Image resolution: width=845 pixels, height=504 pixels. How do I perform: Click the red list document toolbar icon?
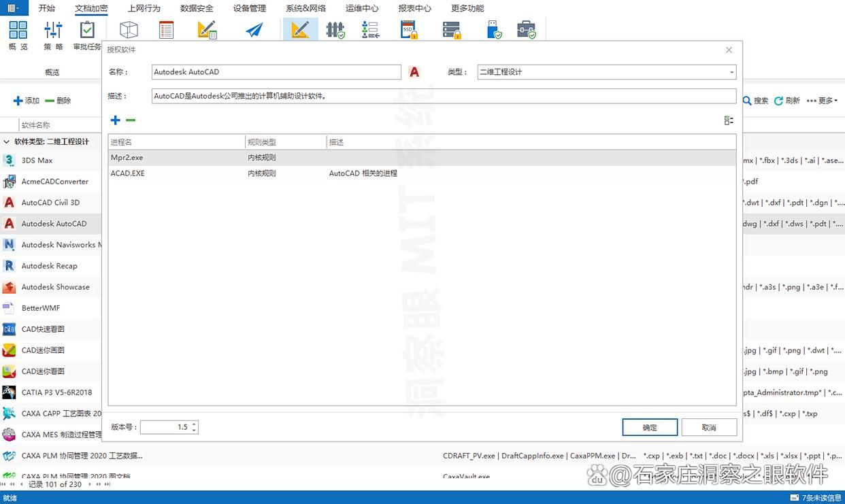point(166,30)
